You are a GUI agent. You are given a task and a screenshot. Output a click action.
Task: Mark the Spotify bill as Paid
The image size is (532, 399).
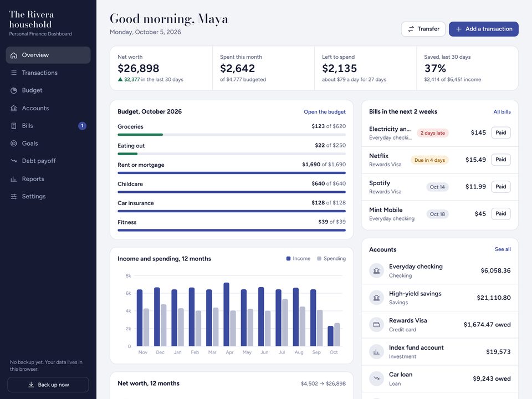point(501,187)
